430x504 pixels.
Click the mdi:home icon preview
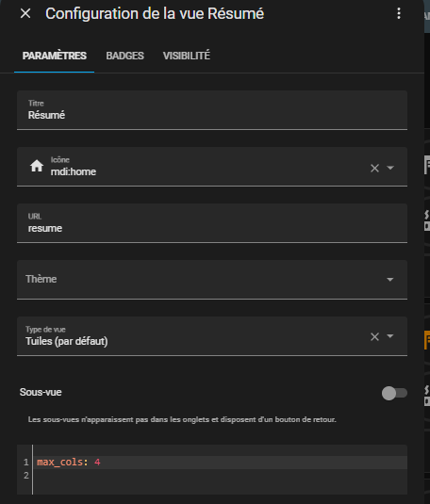37,166
